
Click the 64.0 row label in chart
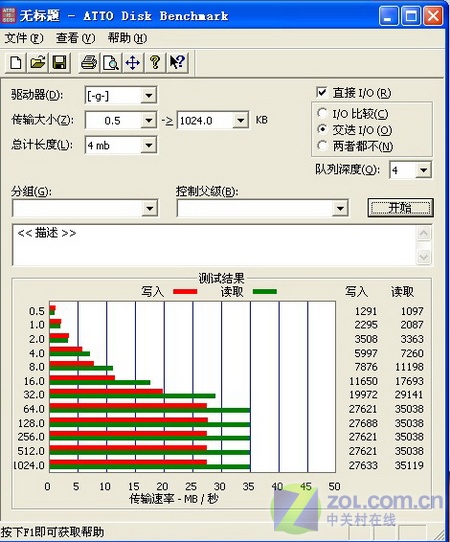(34, 409)
